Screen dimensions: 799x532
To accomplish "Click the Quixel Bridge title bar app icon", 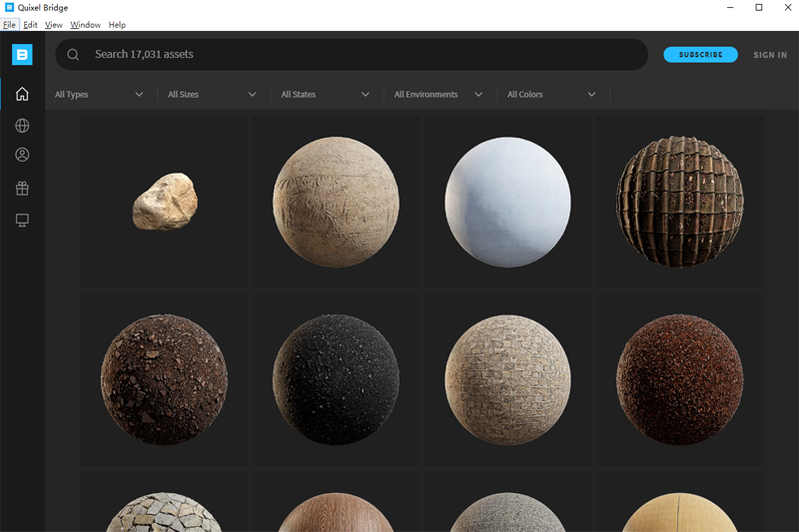I will [9, 7].
